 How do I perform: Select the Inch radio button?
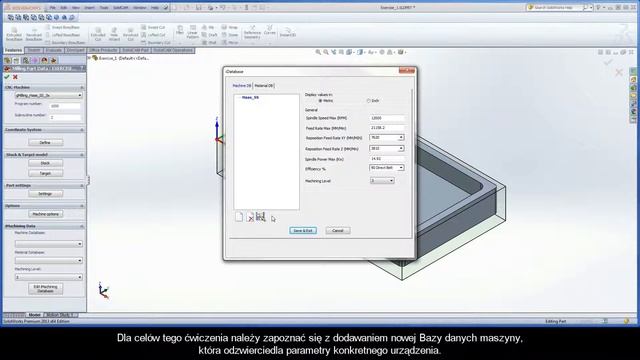coord(369,100)
